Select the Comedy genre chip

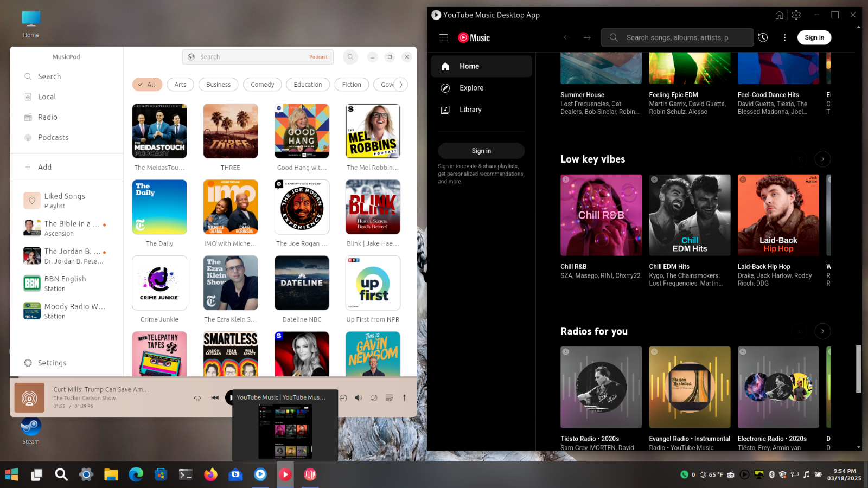click(x=262, y=85)
